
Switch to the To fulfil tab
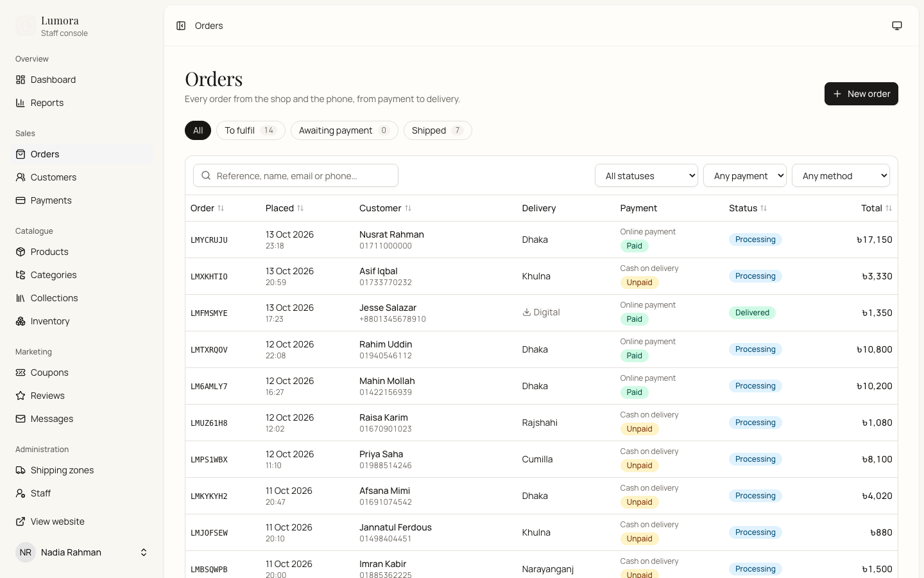251,130
